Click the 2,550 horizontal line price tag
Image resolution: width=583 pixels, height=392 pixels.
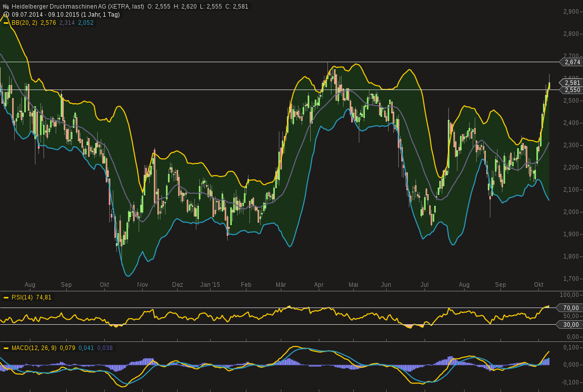pyautogui.click(x=572, y=90)
